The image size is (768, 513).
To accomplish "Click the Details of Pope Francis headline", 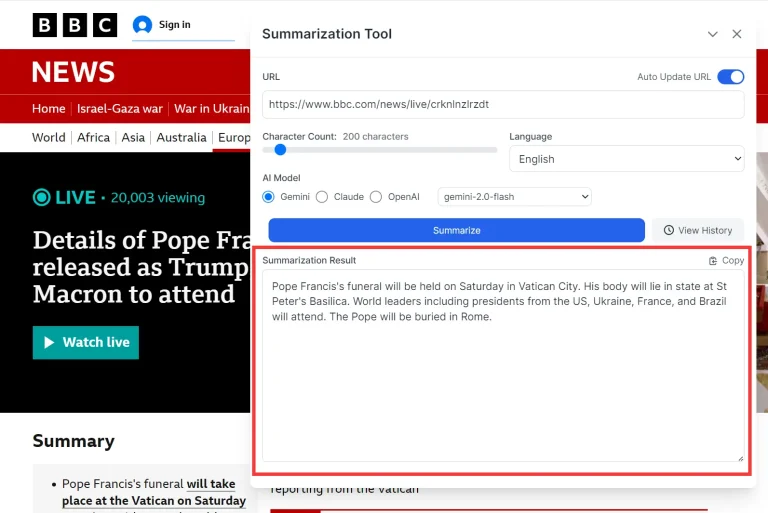I will pyautogui.click(x=141, y=268).
